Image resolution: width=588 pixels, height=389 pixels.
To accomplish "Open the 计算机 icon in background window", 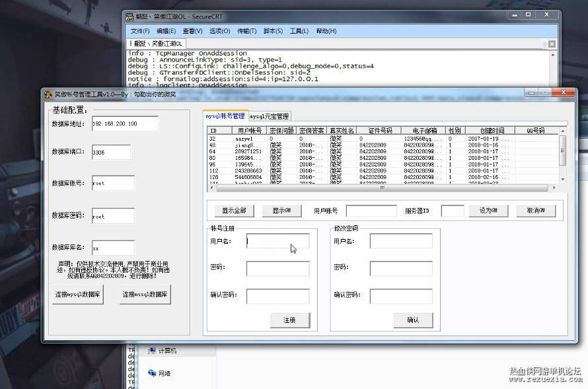I will pyautogui.click(x=162, y=351).
